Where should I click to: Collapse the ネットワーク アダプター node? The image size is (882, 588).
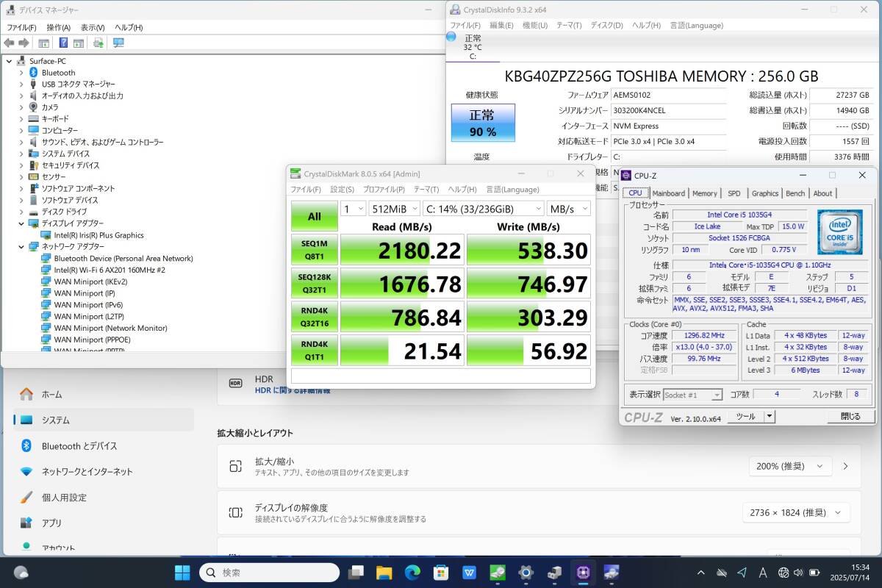21,247
